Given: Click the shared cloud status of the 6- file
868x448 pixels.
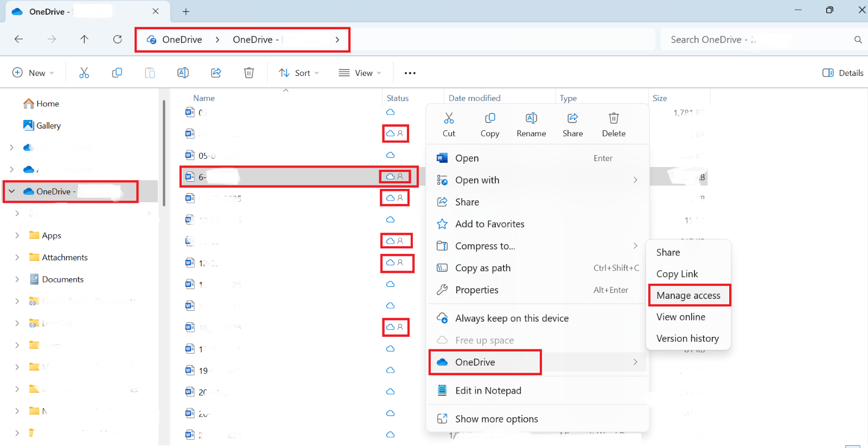Looking at the screenshot, I should 395,176.
